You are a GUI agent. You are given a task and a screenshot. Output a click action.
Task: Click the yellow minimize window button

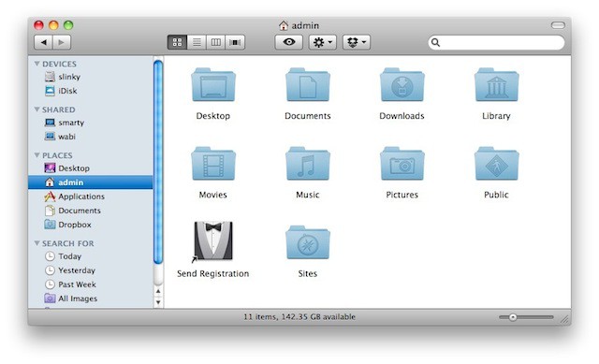[x=53, y=25]
